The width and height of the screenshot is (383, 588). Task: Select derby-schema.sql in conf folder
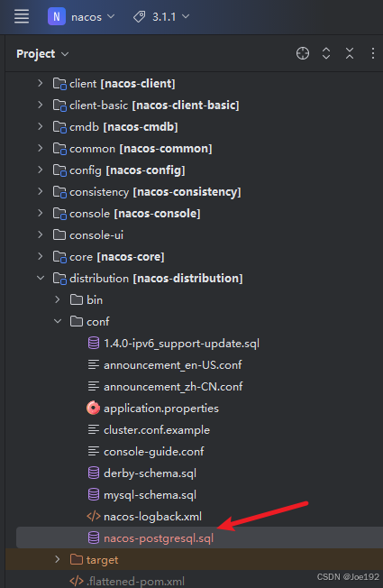pos(150,473)
